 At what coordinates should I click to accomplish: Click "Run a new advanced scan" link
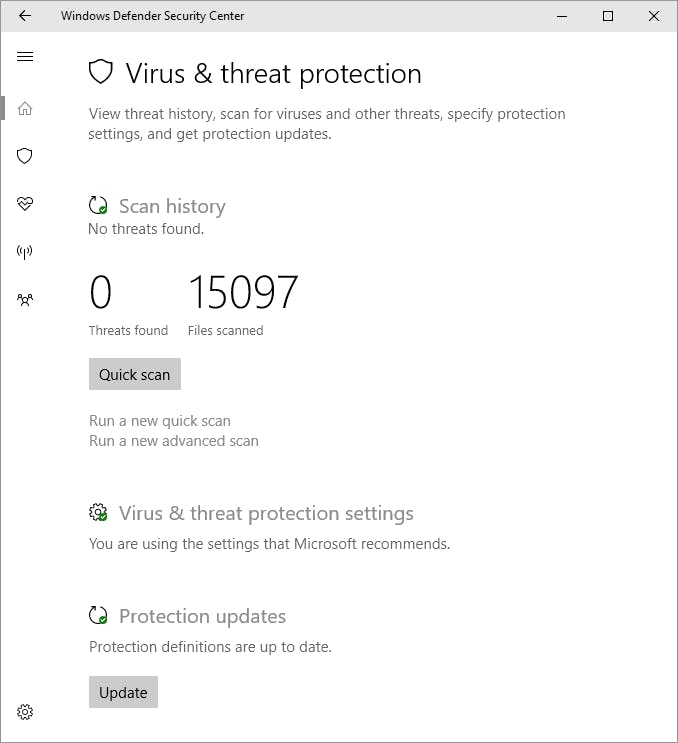coord(174,441)
